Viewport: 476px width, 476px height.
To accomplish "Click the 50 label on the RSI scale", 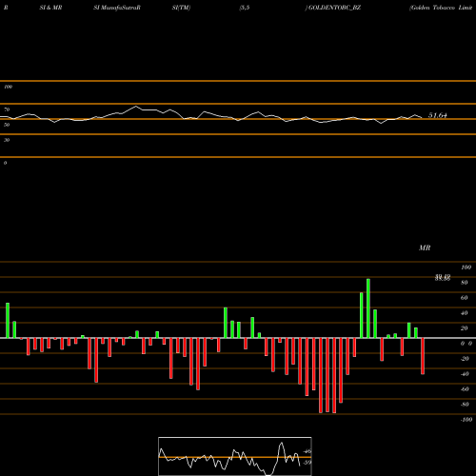I will [x=7, y=125].
